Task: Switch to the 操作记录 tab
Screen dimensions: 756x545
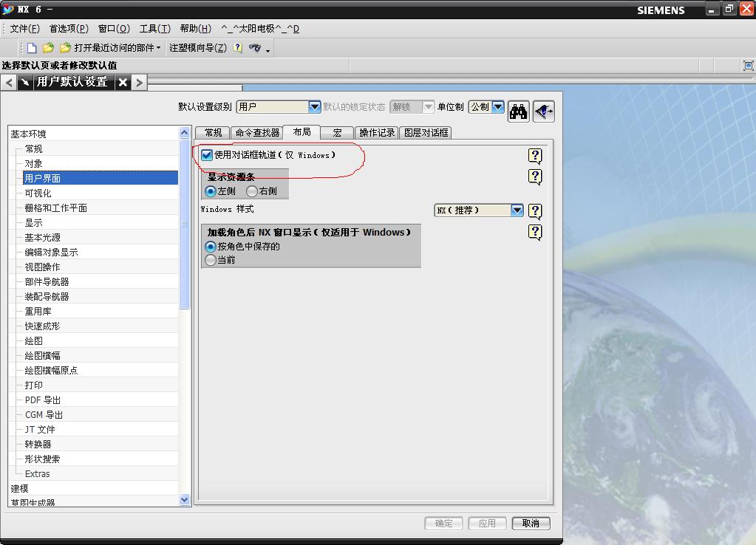Action: pyautogui.click(x=377, y=132)
